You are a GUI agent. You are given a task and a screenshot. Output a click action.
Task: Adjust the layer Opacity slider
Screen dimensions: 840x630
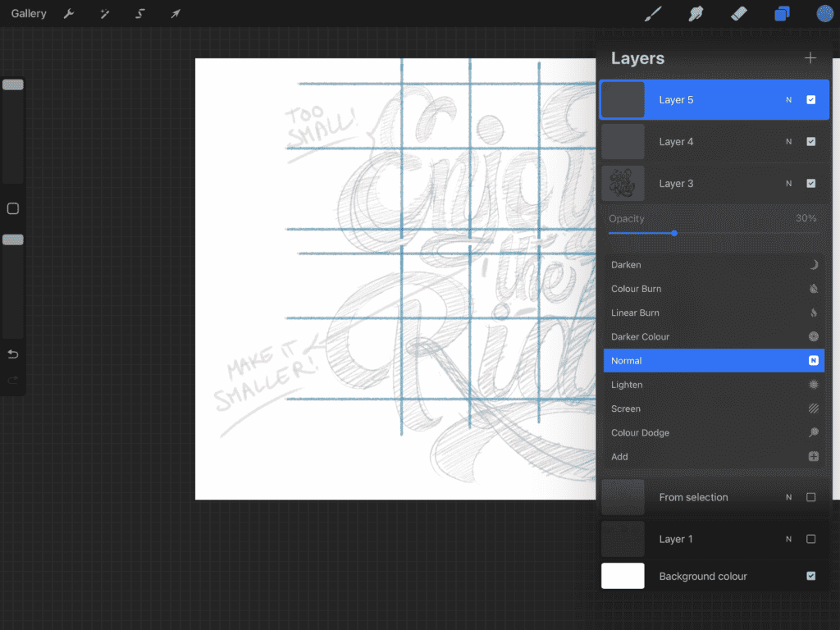click(674, 233)
